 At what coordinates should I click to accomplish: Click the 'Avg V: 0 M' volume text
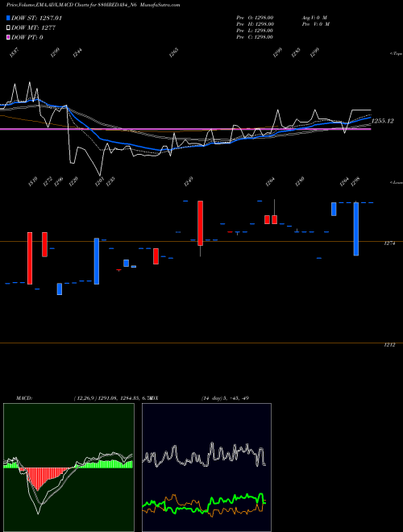pos(314,17)
